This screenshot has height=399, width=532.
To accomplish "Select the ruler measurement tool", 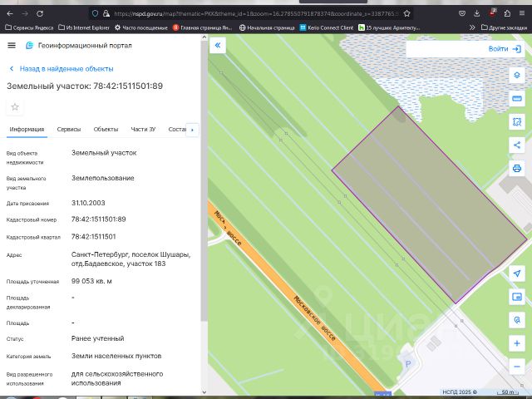I will click(x=517, y=98).
